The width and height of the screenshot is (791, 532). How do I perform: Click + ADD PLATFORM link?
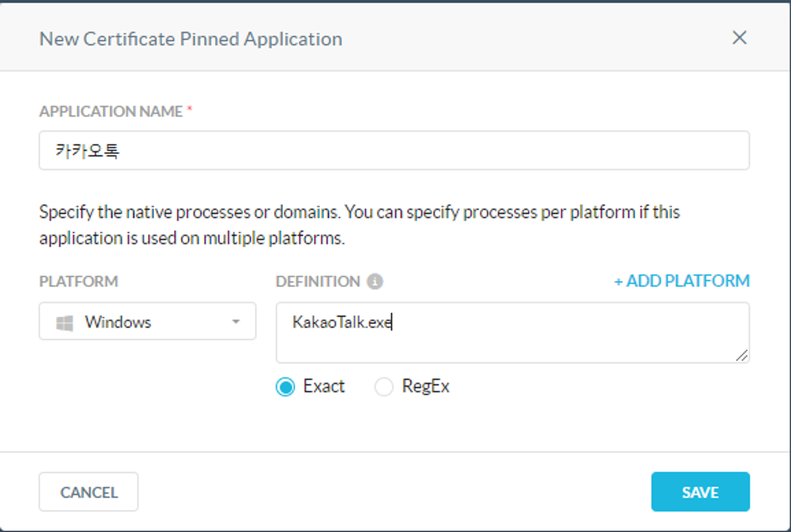click(681, 281)
